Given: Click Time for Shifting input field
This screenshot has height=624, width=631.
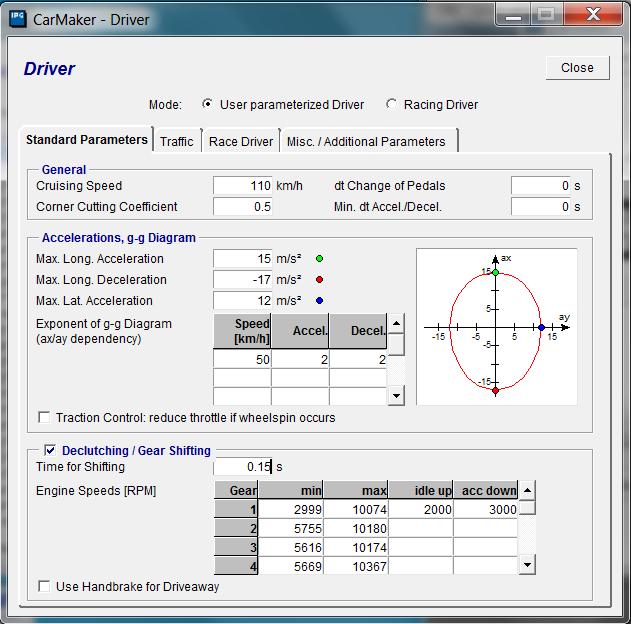Looking at the screenshot, I should point(243,466).
